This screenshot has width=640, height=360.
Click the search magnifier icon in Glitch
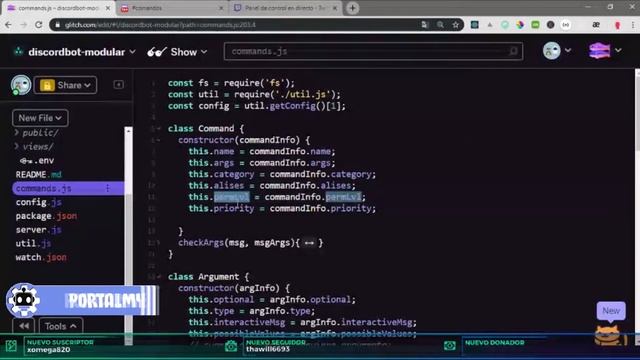pos(513,51)
